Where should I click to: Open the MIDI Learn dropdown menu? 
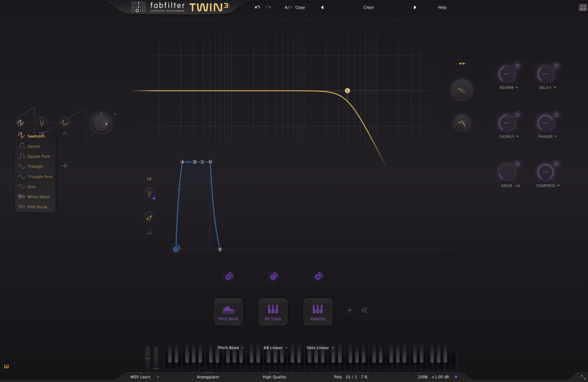tap(158, 377)
